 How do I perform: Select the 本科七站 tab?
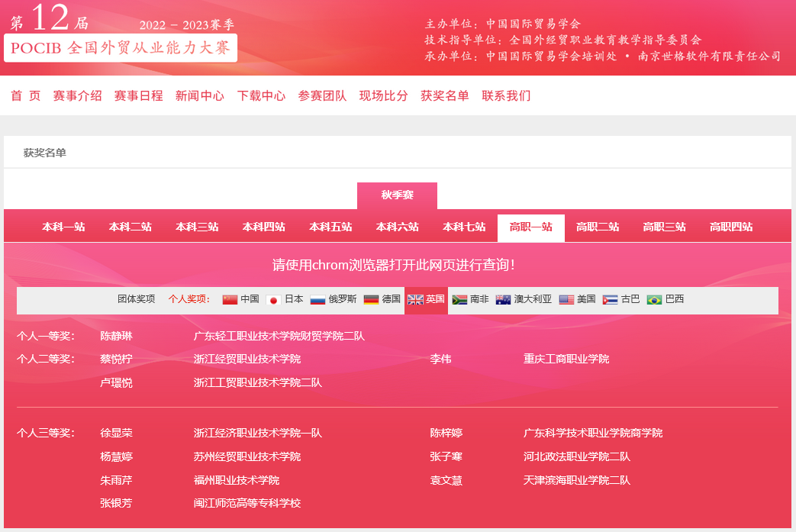coord(464,227)
